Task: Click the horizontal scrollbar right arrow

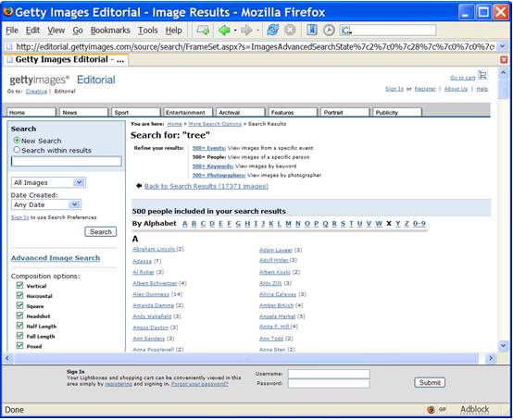Action: coord(491,358)
